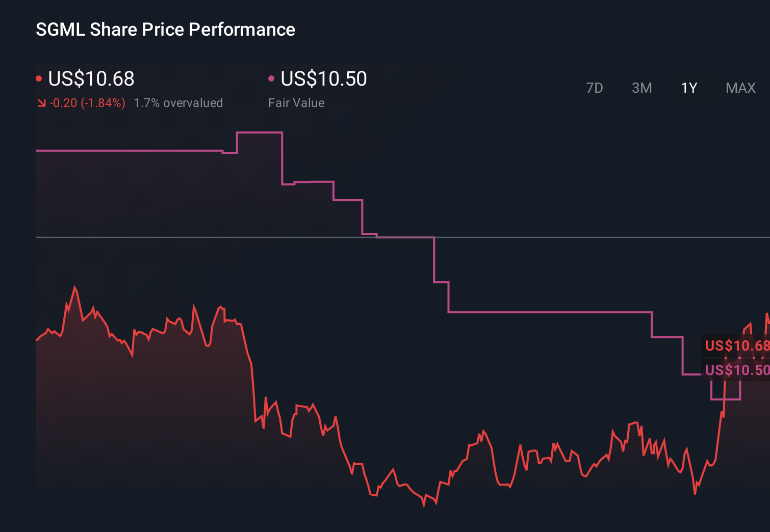The height and width of the screenshot is (532, 770).
Task: Click the pink Fair Value legend dot
Action: tap(272, 77)
